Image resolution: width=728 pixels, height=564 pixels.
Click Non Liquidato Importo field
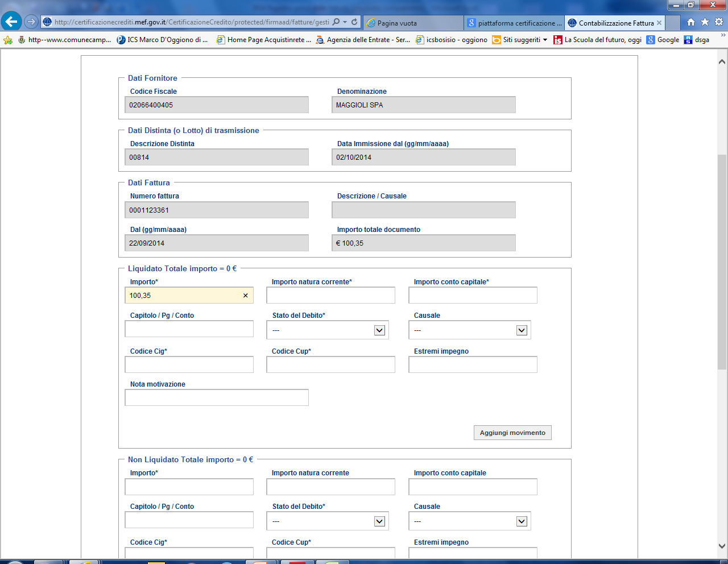click(189, 487)
